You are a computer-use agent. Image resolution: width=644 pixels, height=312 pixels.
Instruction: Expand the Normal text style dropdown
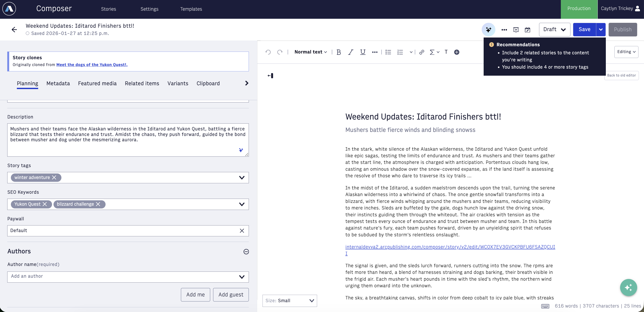click(310, 52)
